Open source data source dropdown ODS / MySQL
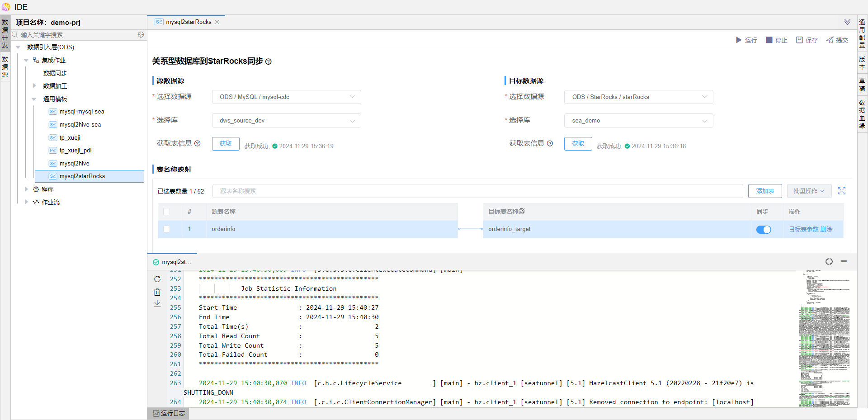 pos(286,97)
